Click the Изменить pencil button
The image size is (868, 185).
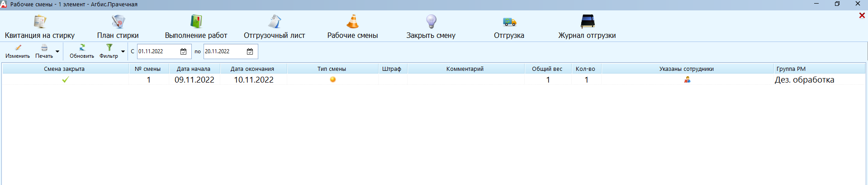[x=18, y=51]
